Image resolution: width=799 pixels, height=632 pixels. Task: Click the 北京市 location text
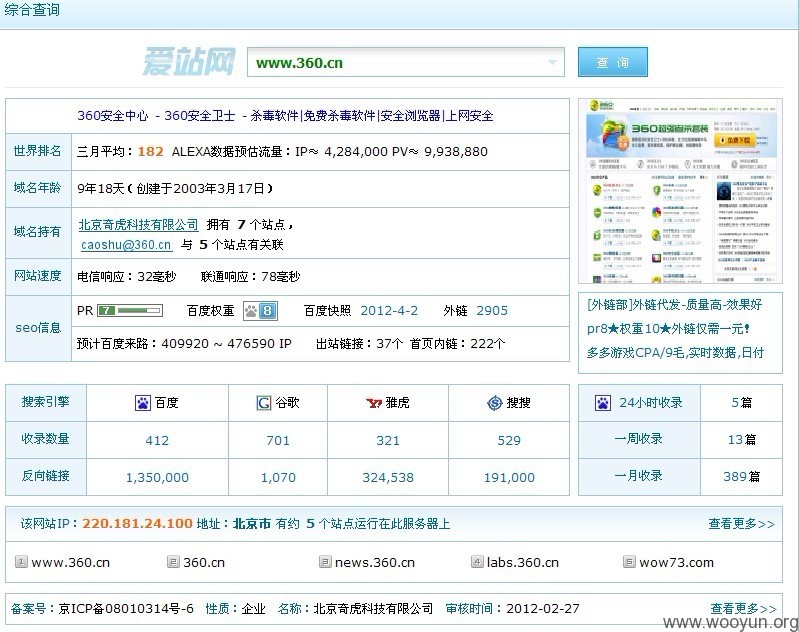[x=252, y=523]
